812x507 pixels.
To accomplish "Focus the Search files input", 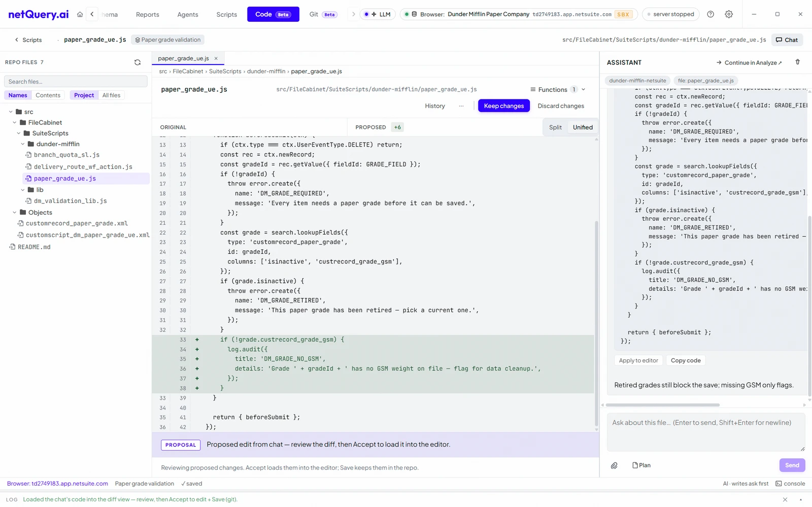I will pos(76,81).
